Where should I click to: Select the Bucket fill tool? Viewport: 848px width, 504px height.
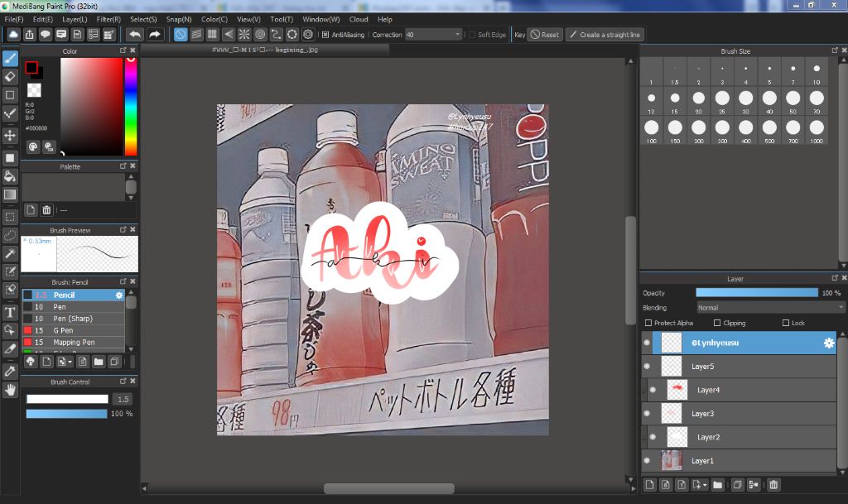(10, 176)
